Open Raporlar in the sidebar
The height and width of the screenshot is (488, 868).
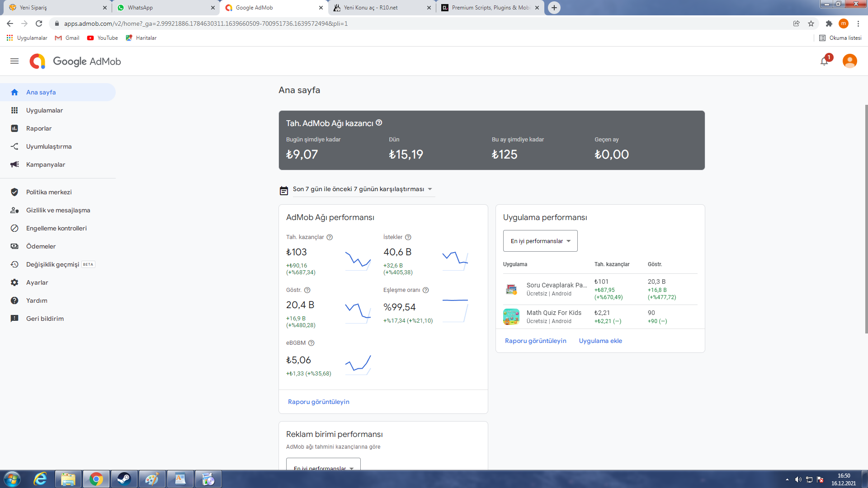coord(58,128)
